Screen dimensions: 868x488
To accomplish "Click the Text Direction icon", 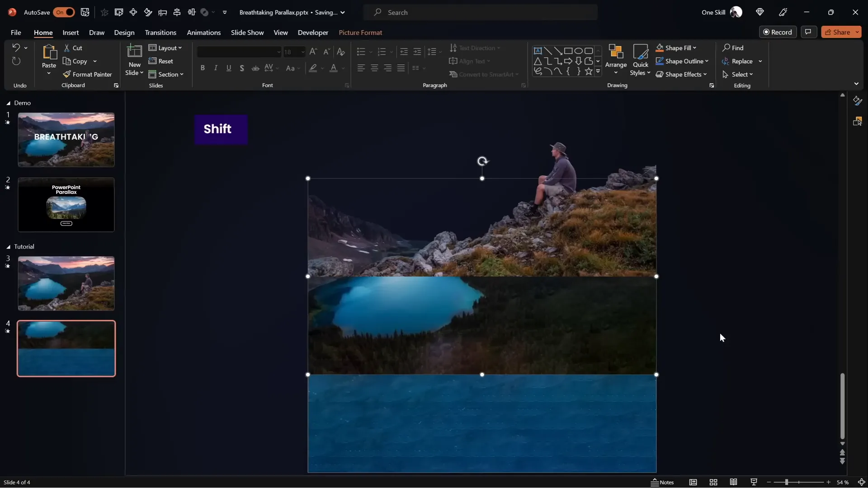I will [454, 48].
